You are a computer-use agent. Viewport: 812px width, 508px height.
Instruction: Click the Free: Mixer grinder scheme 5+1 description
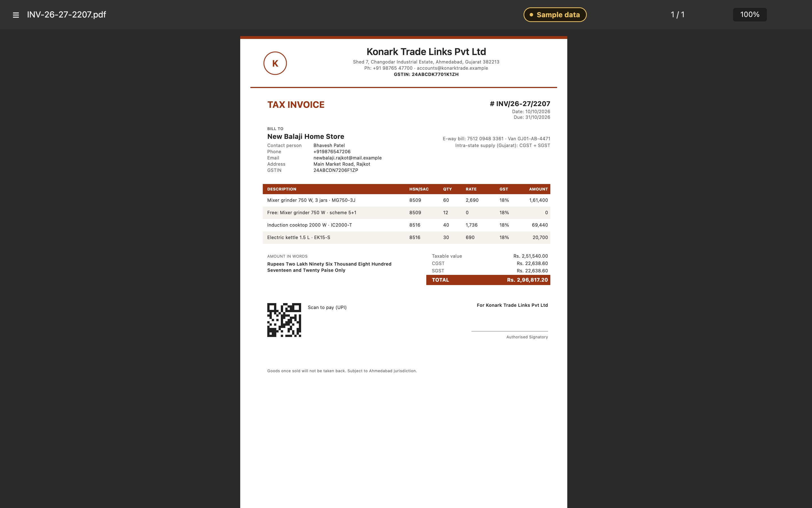(x=312, y=213)
